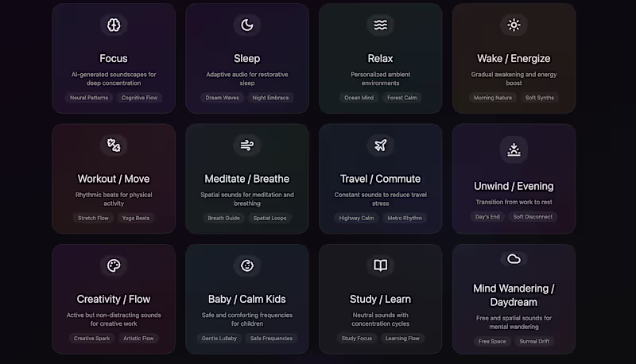Select the Forest Calm tag

click(x=401, y=98)
